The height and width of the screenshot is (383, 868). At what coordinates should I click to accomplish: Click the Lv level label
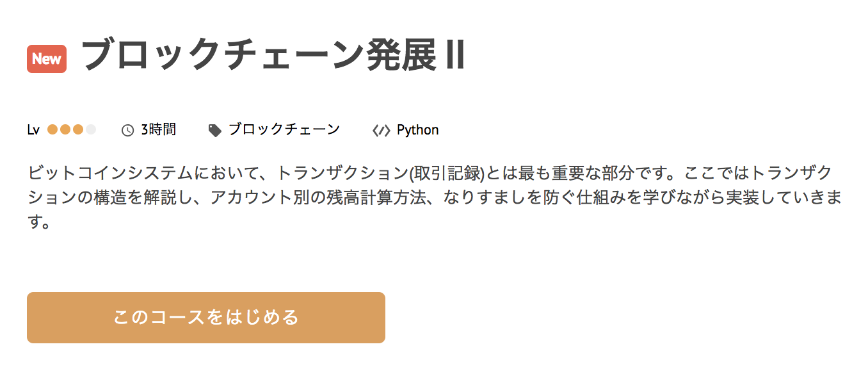click(33, 130)
